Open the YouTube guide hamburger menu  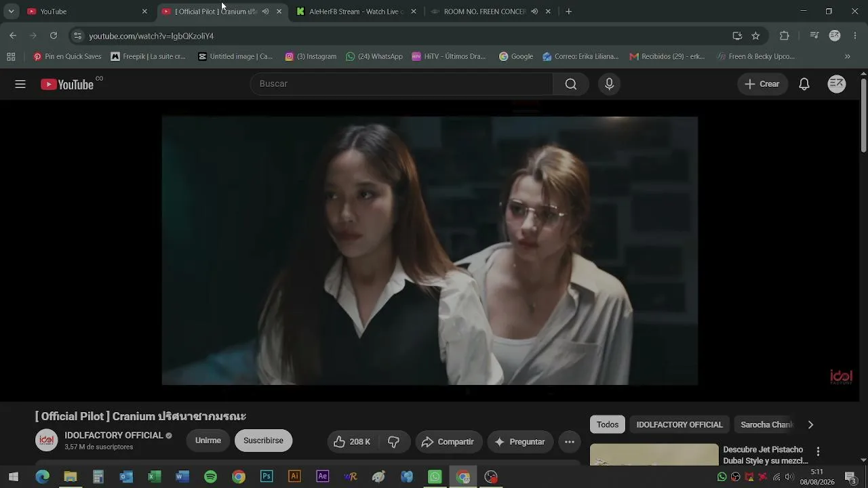point(20,84)
